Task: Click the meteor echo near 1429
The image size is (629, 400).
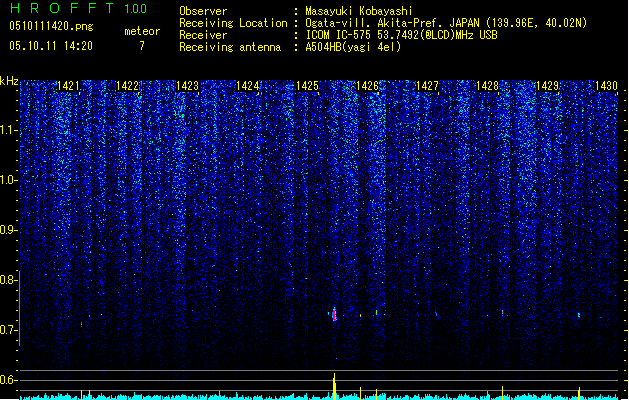Action: tap(579, 315)
